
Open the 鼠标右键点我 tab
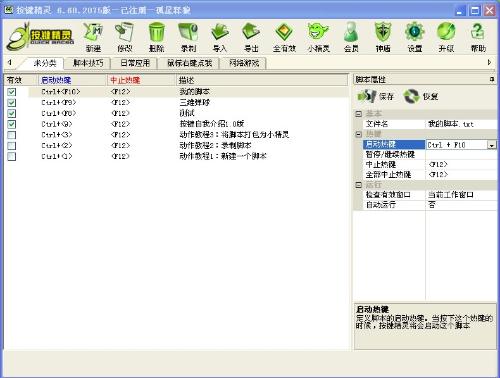189,63
